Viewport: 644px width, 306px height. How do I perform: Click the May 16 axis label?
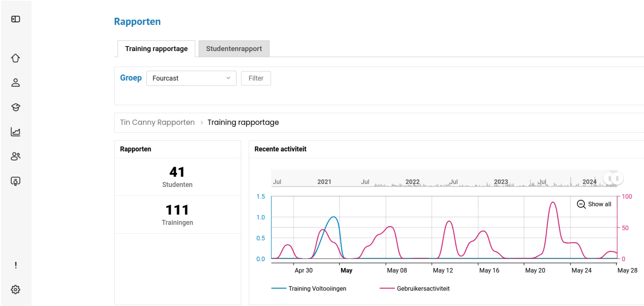489,270
